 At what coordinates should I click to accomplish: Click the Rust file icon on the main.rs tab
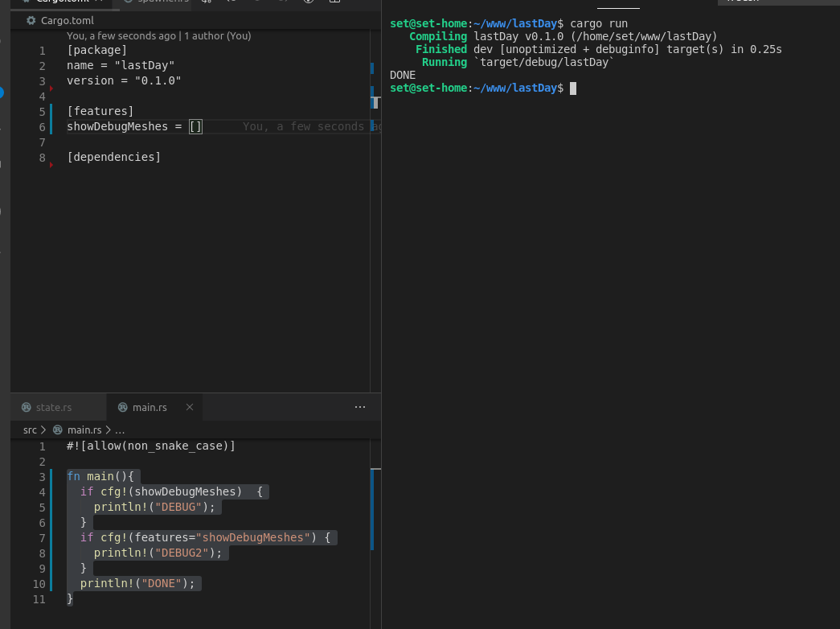coord(123,408)
